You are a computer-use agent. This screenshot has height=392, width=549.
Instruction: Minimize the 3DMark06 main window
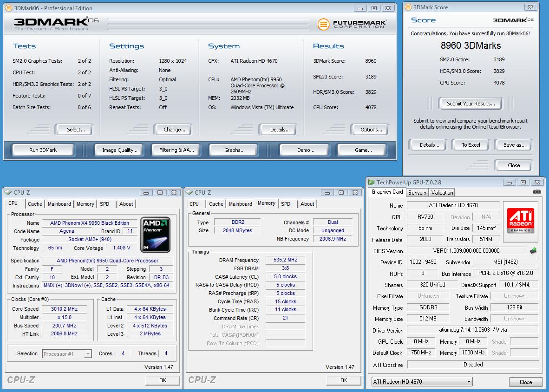359,8
